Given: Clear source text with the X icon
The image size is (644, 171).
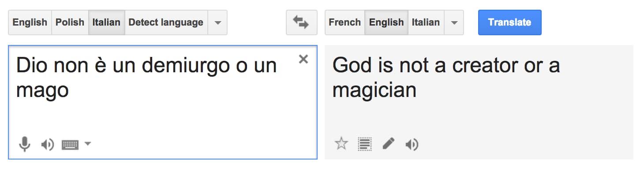Looking at the screenshot, I should click(303, 59).
